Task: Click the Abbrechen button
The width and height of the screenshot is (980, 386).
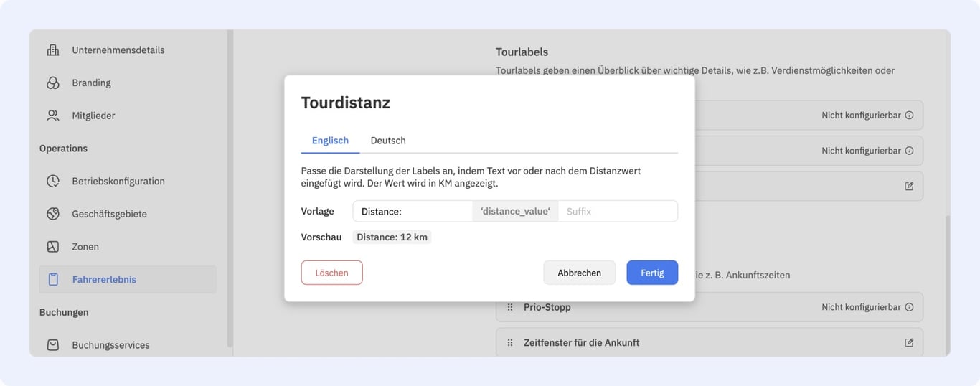Action: [x=579, y=273]
